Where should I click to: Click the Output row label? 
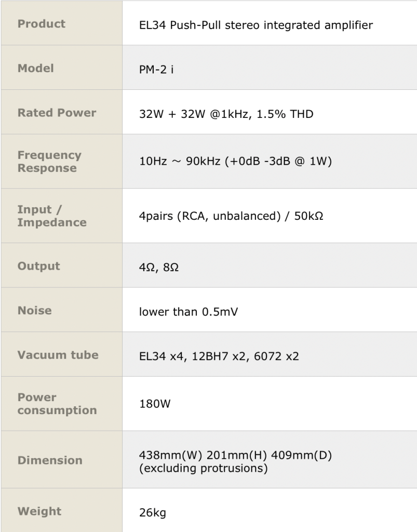pos(39,266)
